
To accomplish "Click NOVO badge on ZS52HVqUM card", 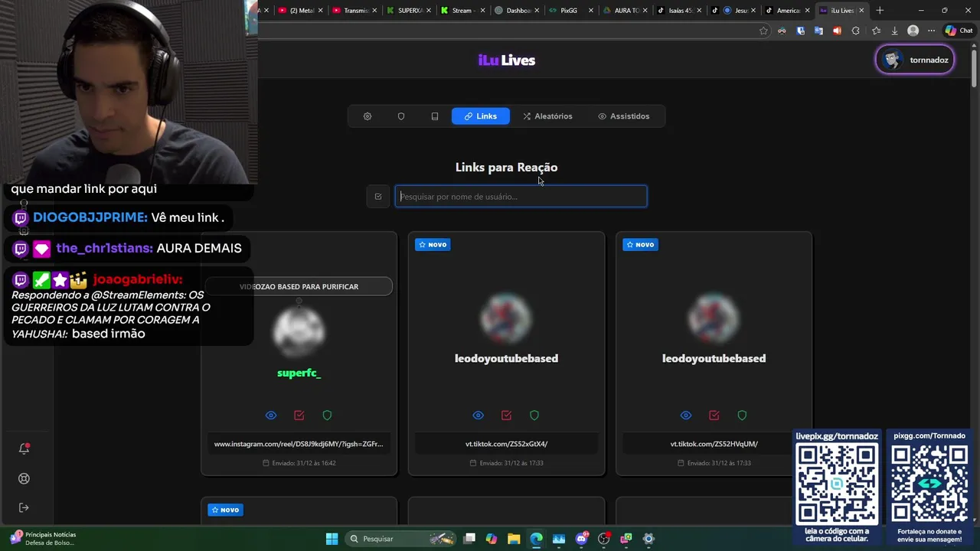I will pos(640,244).
